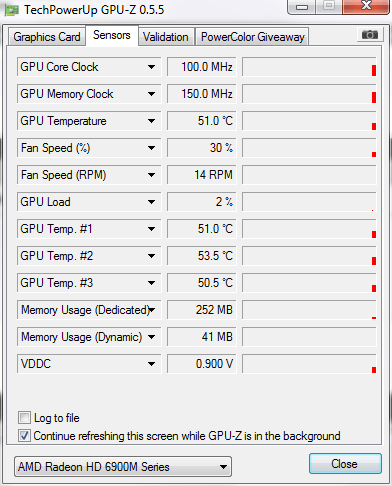
Task: Switch to the Graphics Card tab
Action: (x=47, y=37)
